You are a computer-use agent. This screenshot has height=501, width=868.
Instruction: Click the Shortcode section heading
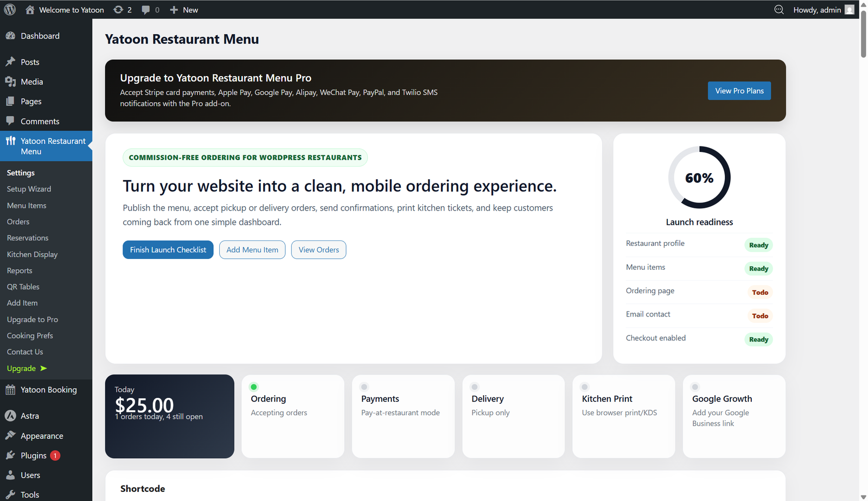point(143,489)
